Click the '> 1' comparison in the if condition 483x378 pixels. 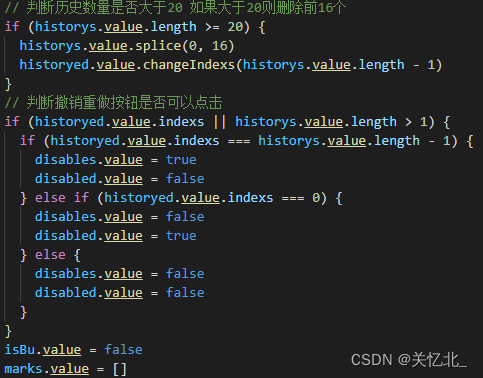coord(416,122)
